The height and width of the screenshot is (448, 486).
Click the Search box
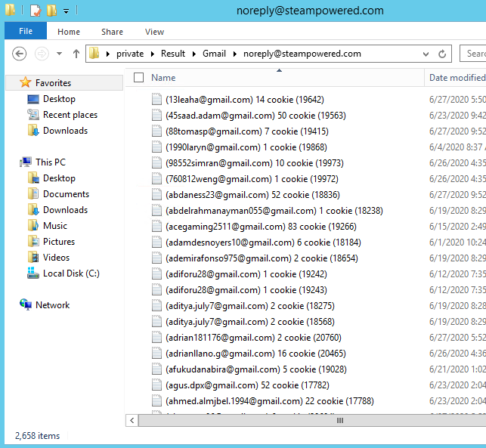(473, 54)
